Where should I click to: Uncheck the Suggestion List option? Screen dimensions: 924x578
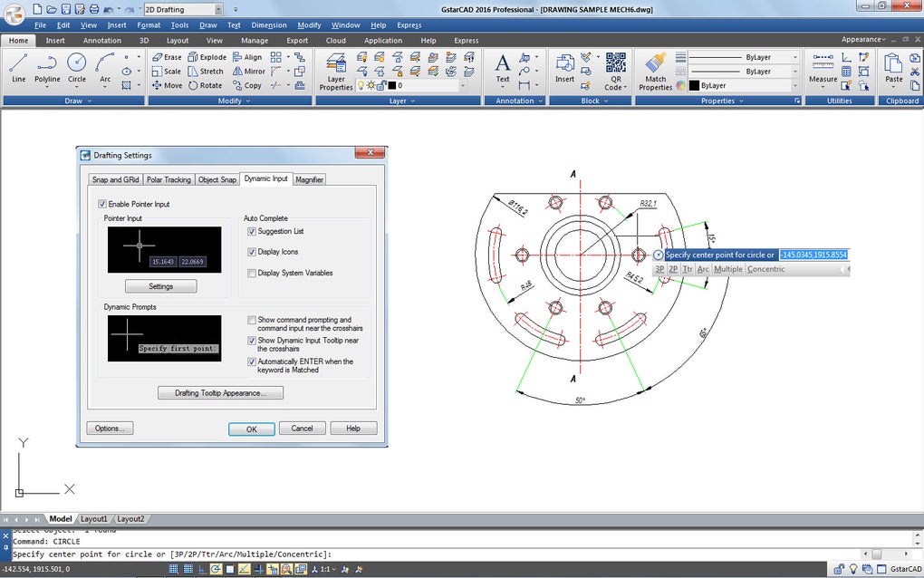(x=252, y=231)
